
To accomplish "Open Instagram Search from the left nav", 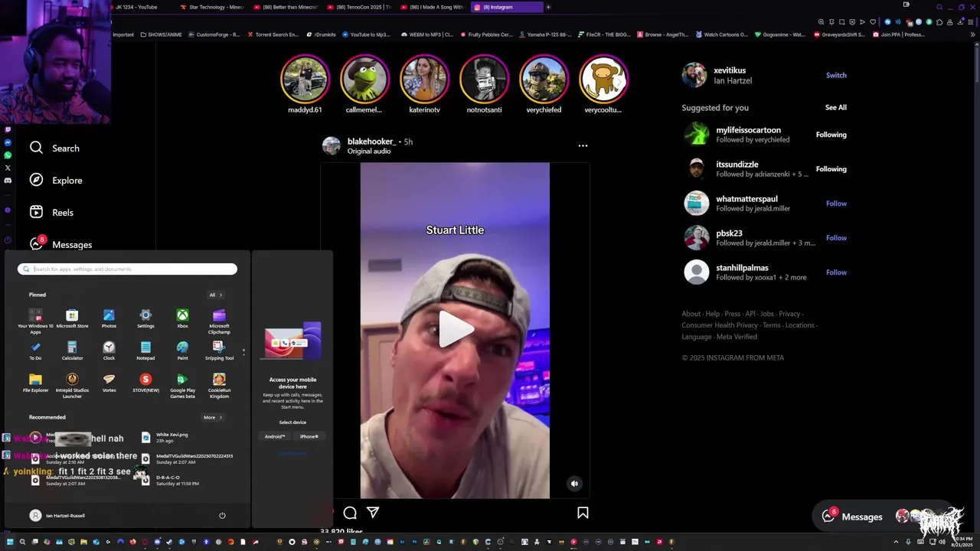I will (x=54, y=148).
